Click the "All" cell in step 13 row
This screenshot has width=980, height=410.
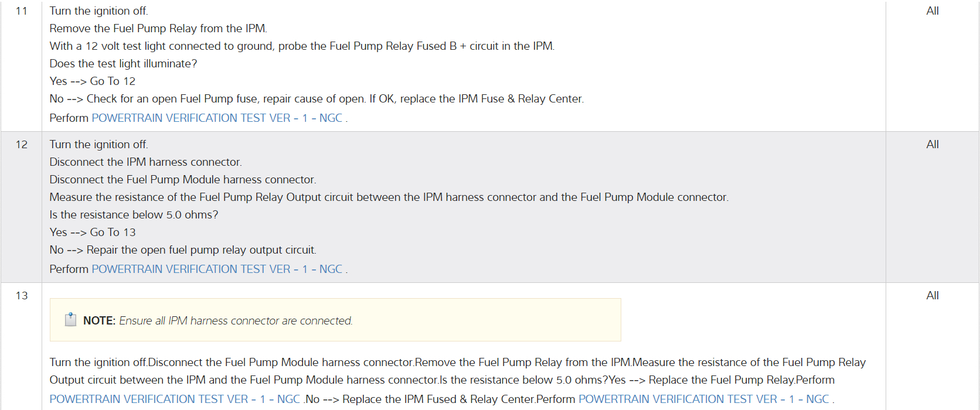pos(932,296)
